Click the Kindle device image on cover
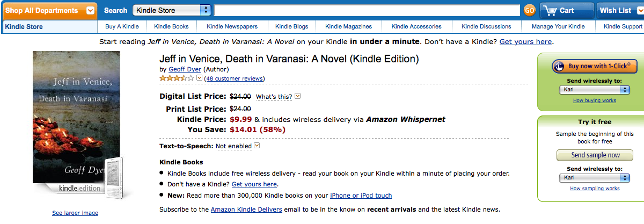 116,178
